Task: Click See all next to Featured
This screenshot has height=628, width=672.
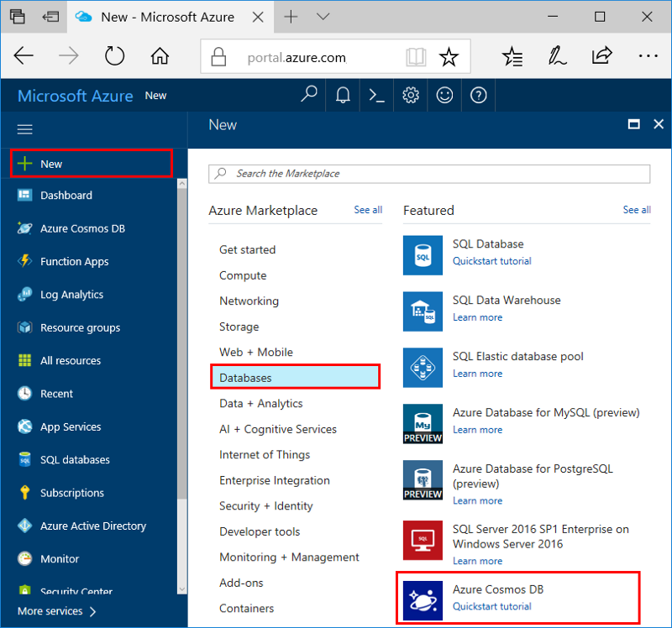Action: [x=636, y=210]
